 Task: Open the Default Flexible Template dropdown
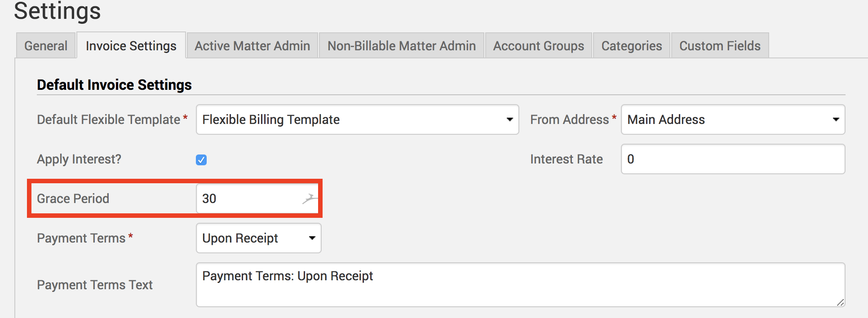click(357, 119)
